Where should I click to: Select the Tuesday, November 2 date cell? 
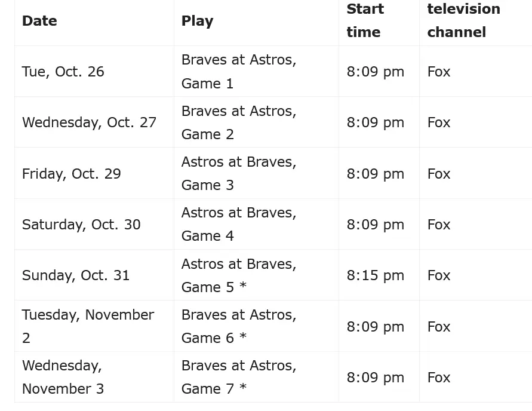point(88,326)
